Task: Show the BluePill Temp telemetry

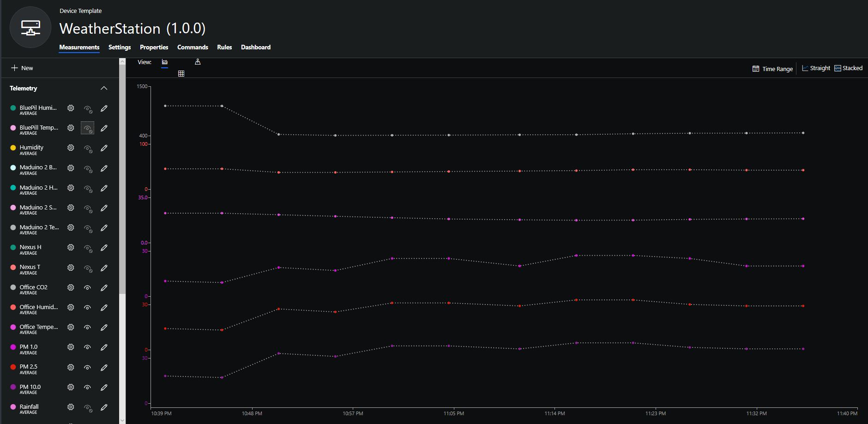Action: click(87, 128)
